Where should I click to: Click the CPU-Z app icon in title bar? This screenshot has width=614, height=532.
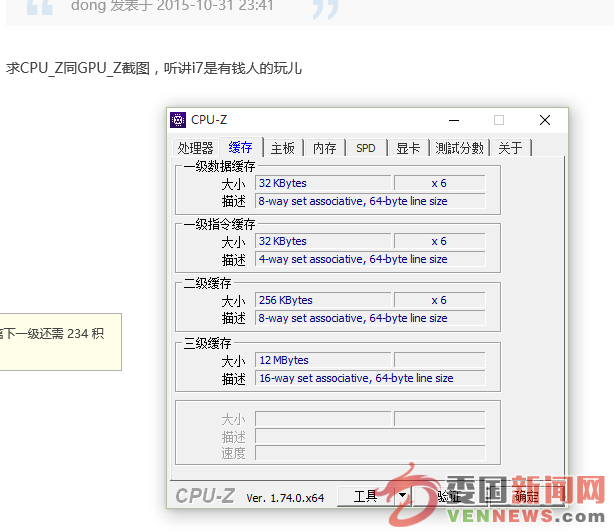pos(178,120)
